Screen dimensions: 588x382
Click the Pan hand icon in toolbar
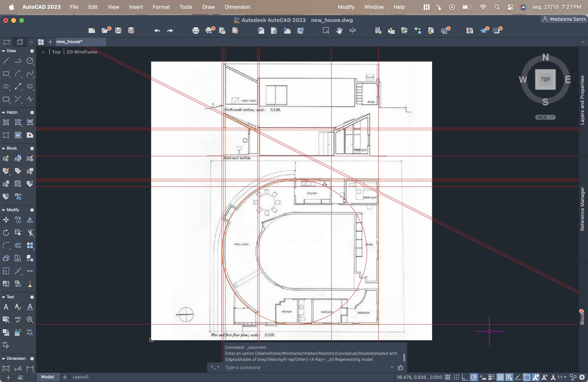339,30
